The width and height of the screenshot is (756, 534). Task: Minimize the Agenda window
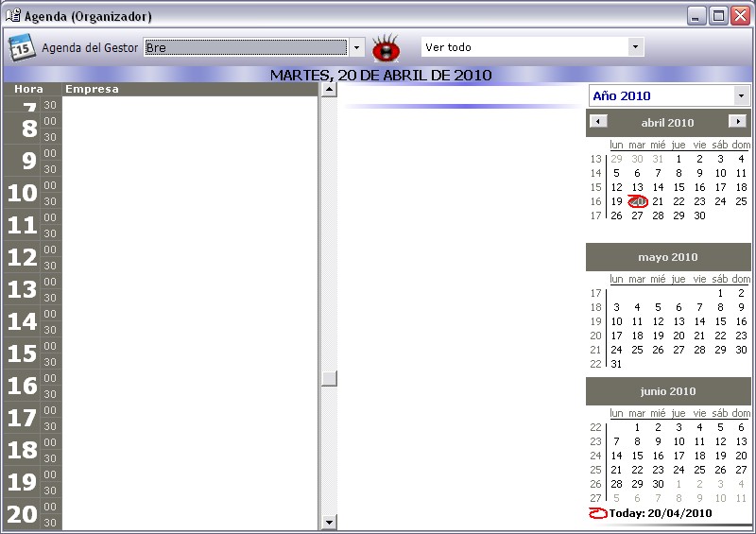pyautogui.click(x=696, y=16)
